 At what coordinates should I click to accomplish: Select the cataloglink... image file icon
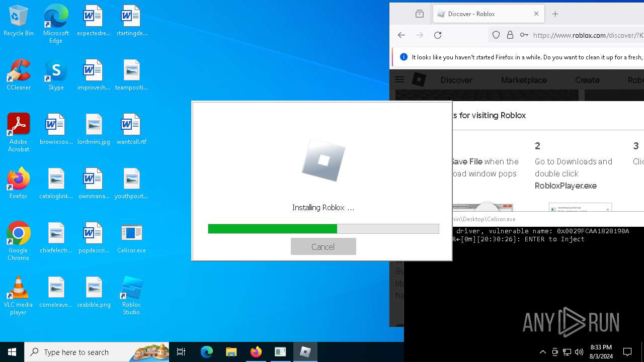56,184
